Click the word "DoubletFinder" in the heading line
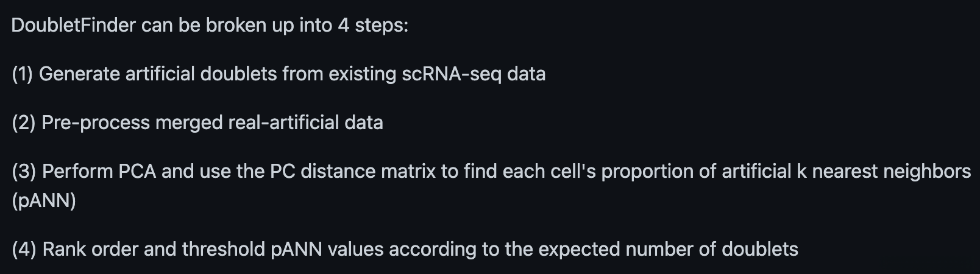 click(73, 26)
